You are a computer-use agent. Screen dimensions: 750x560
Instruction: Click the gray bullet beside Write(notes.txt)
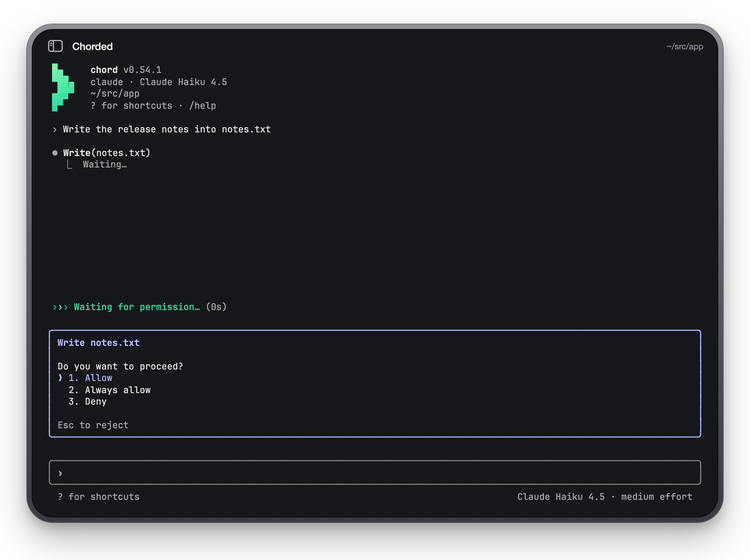55,153
